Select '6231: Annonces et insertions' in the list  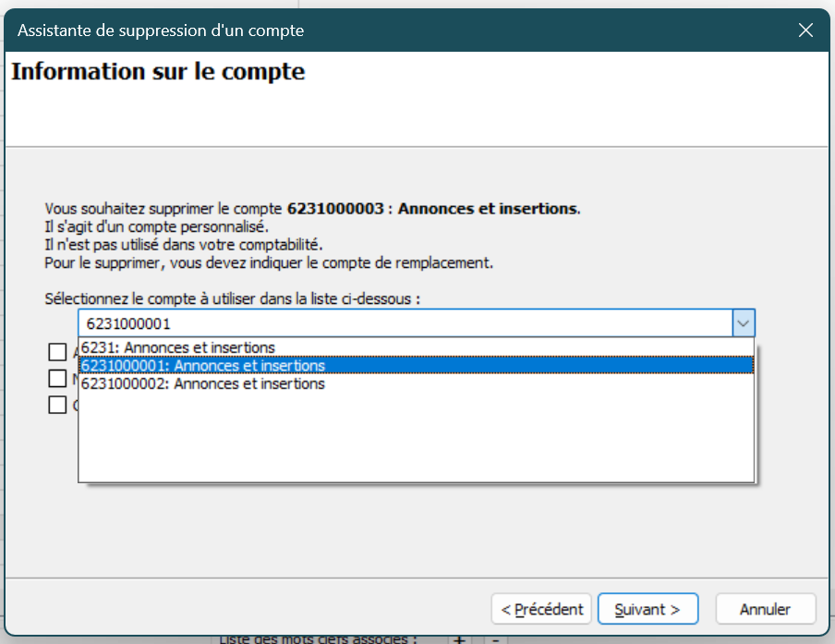click(178, 347)
